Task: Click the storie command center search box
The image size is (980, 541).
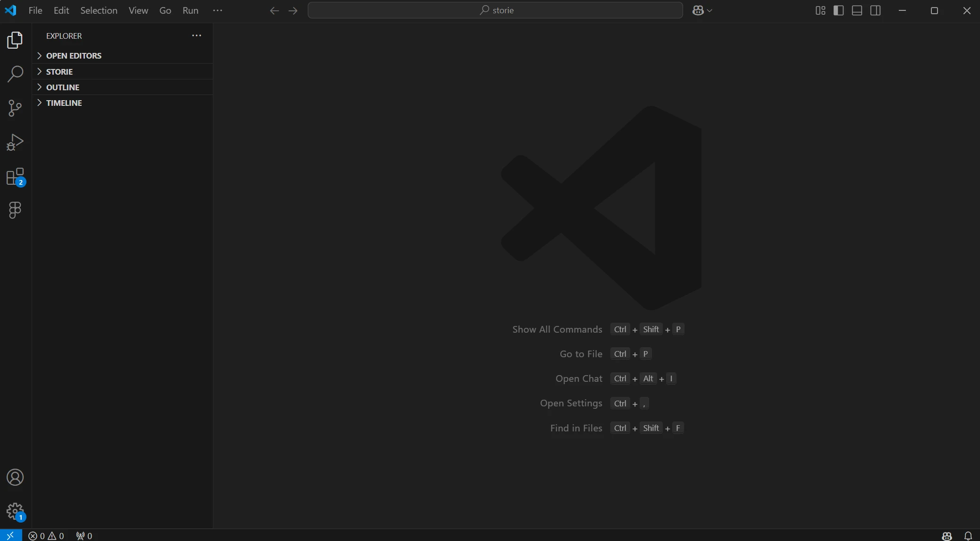Action: click(x=495, y=10)
